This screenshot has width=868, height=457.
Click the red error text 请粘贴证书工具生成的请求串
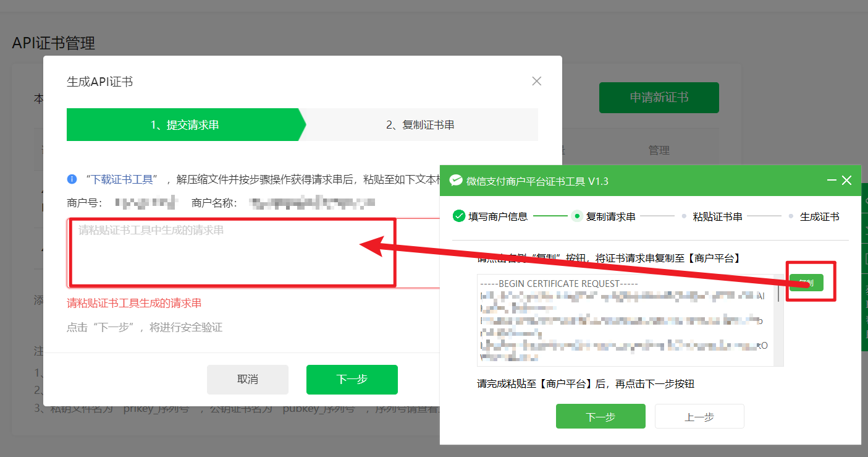coord(134,303)
